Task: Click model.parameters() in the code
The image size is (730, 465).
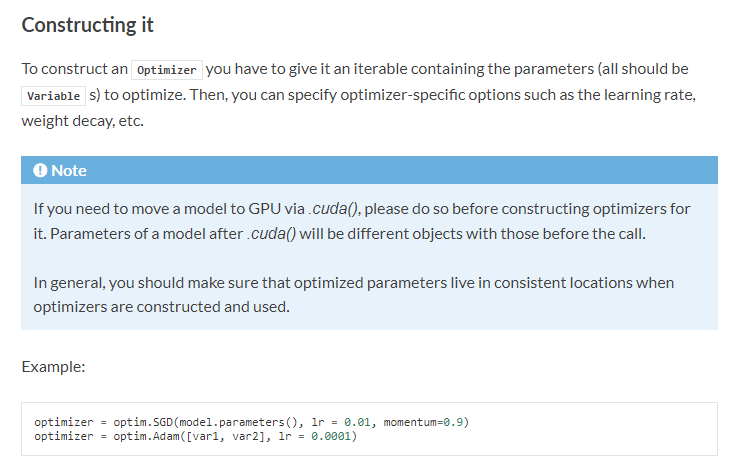Action: (x=238, y=422)
